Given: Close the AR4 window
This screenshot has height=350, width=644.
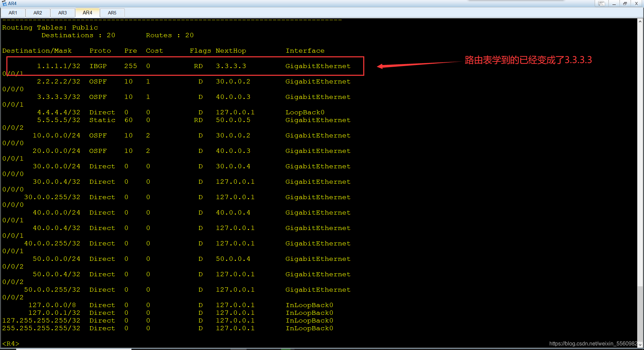Looking at the screenshot, I should point(636,3).
